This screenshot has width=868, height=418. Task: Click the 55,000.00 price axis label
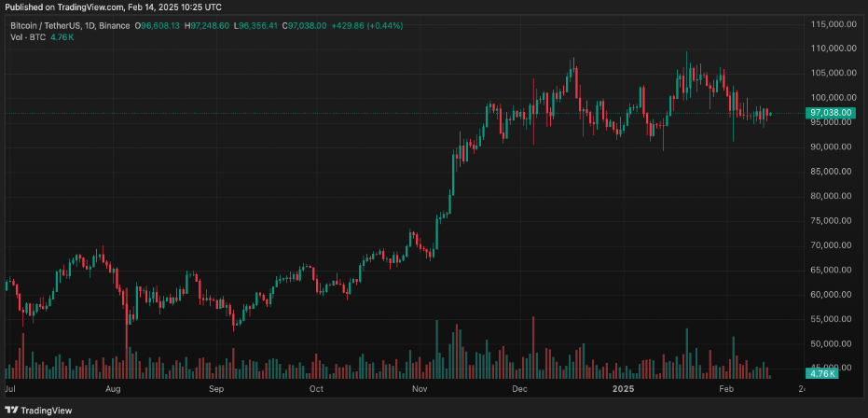[833, 319]
